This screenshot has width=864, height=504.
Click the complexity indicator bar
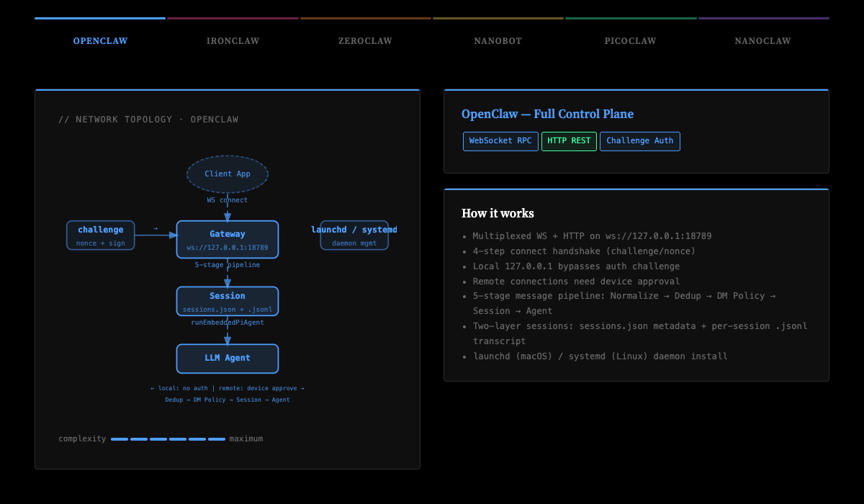pyautogui.click(x=168, y=438)
